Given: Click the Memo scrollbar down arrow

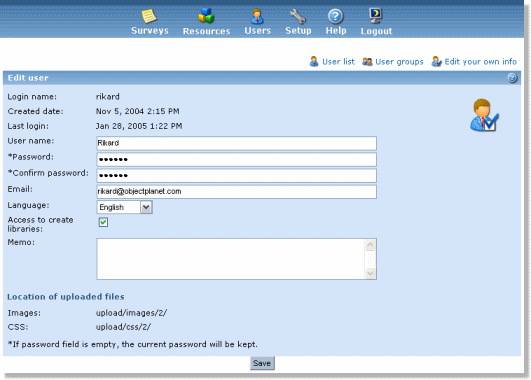Looking at the screenshot, I should click(x=370, y=273).
